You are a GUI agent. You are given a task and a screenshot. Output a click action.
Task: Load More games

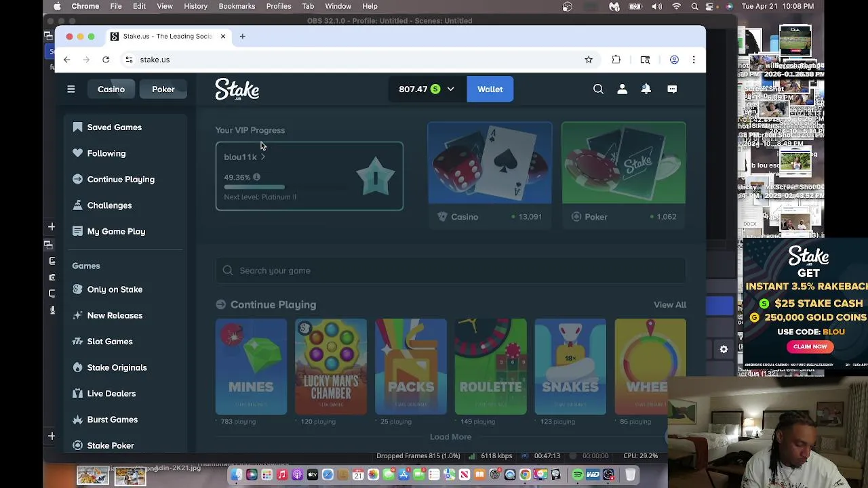(450, 437)
